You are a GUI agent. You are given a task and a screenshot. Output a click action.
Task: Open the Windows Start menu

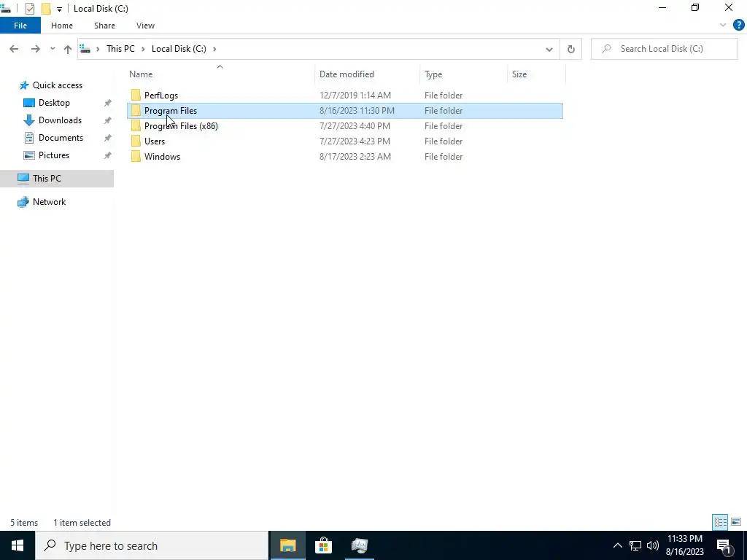click(x=18, y=545)
